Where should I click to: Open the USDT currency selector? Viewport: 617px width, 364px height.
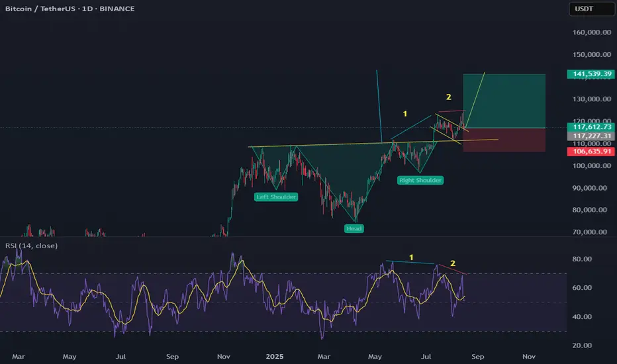[x=591, y=9]
